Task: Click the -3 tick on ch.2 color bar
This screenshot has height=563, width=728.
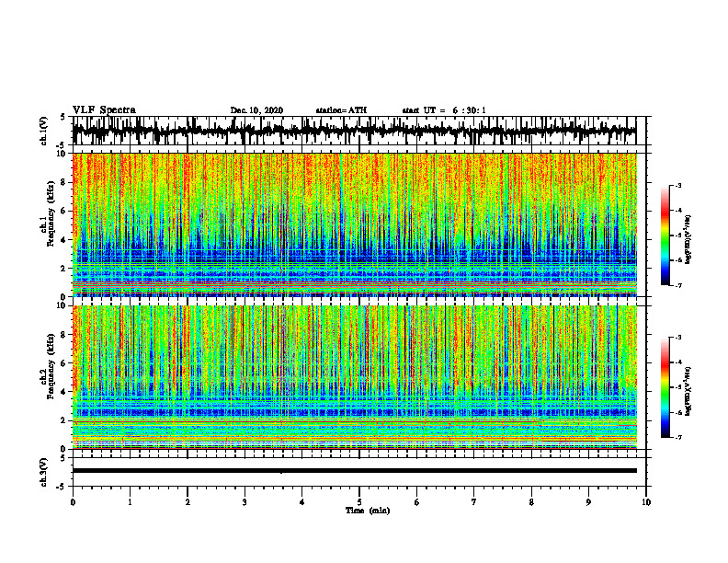Action: tap(677, 338)
